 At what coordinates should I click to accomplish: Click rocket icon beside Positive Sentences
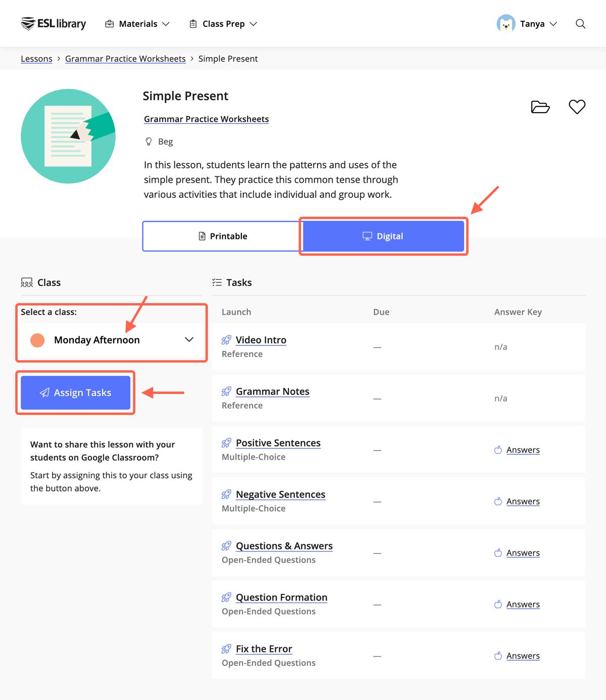pos(226,443)
